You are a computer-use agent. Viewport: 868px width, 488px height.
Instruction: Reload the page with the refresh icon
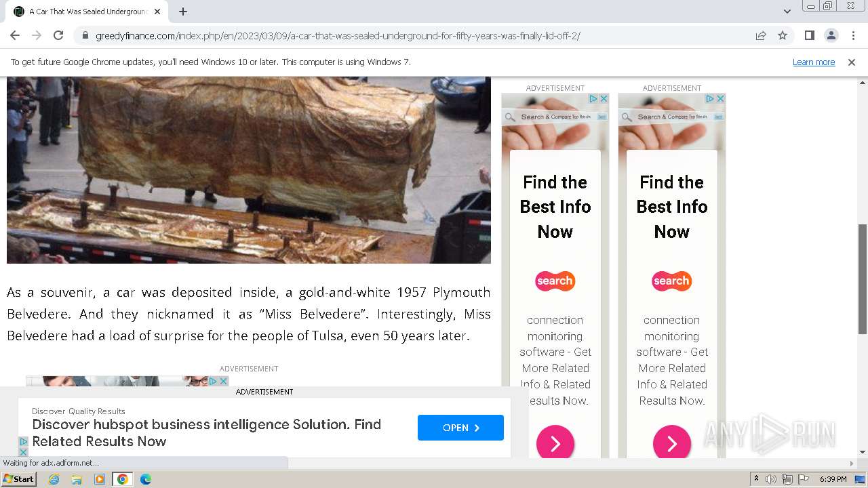click(x=58, y=36)
